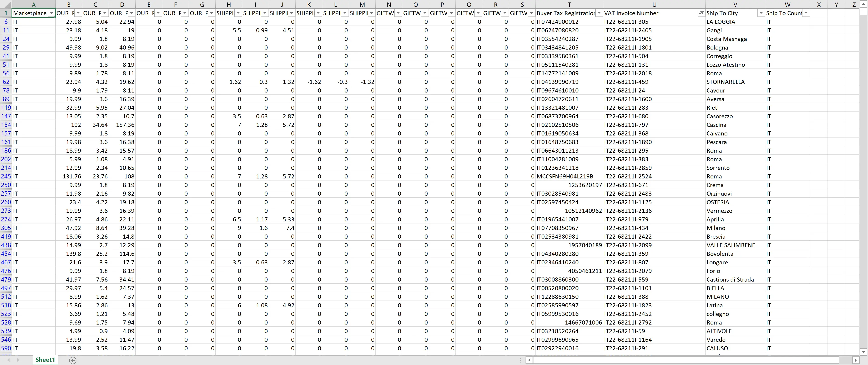Screen dimensions: 868x365
Task: Open the Marketplace column filter dropdown
Action: (x=51, y=13)
